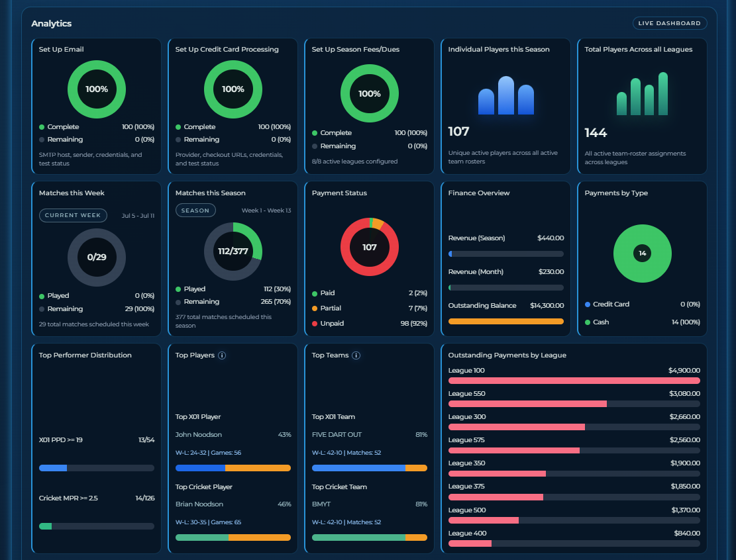Click the BMYT team name
The height and width of the screenshot is (560, 736).
tap(321, 504)
